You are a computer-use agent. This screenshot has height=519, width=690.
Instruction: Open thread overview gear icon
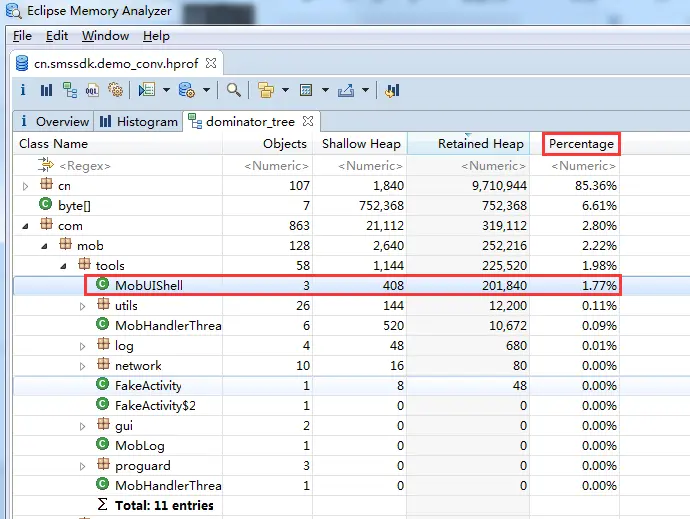[x=115, y=90]
